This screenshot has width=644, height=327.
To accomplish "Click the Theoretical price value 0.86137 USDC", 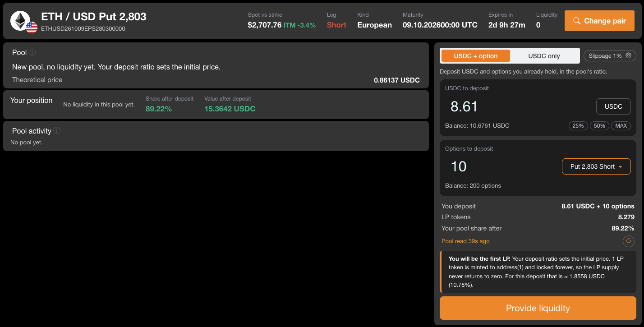I will click(x=397, y=80).
